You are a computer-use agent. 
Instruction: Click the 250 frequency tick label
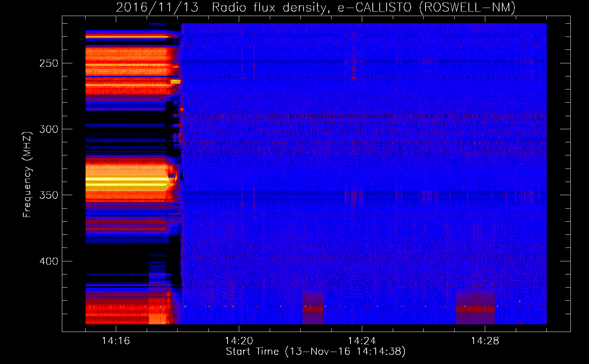point(49,63)
